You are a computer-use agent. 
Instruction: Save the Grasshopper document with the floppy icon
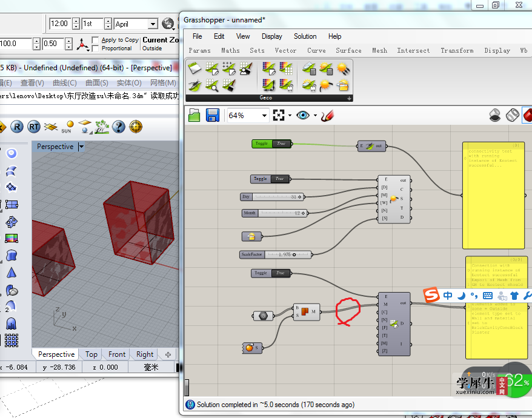click(x=213, y=115)
